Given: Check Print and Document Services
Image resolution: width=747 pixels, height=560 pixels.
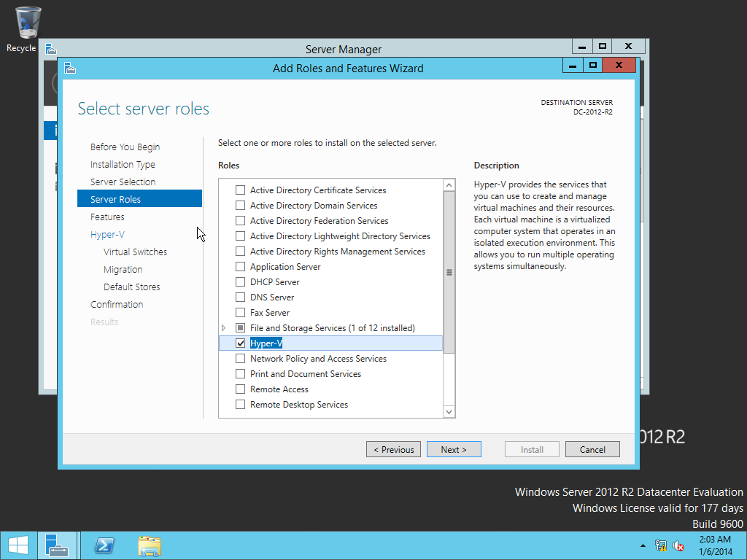Looking at the screenshot, I should pos(241,374).
